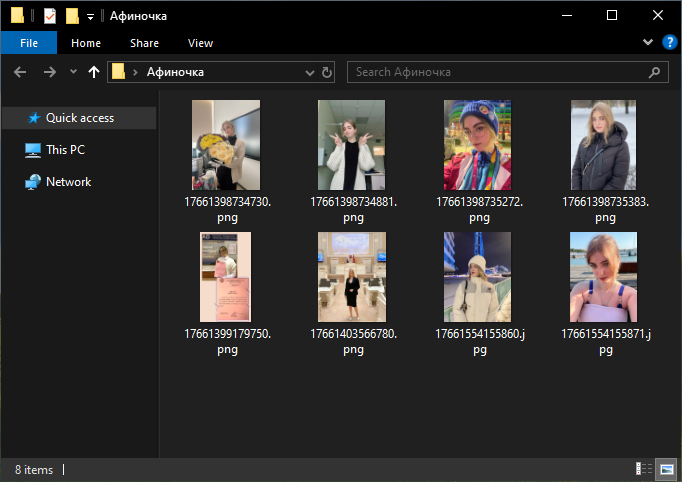Click file name 17661398734881.png
This screenshot has height=482, width=682.
pyautogui.click(x=353, y=209)
